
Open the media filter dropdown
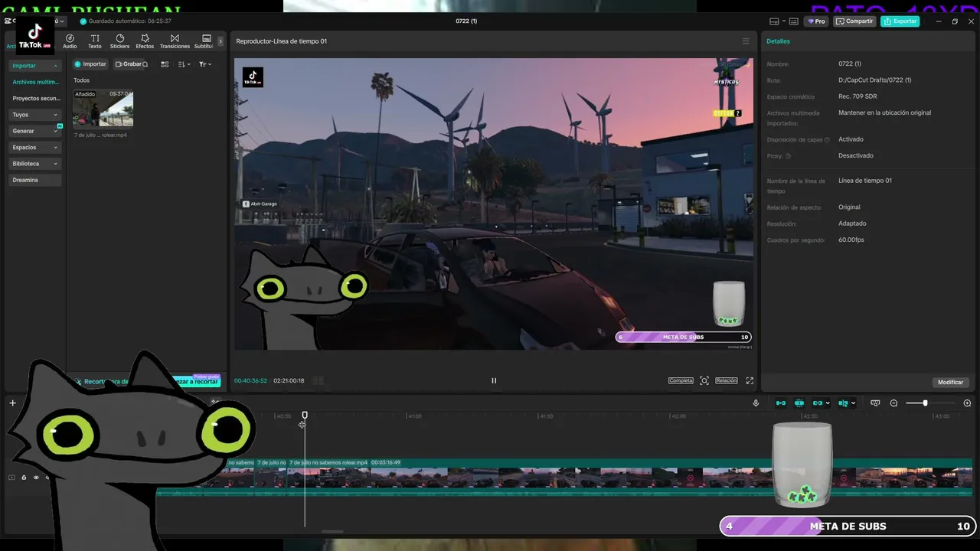[x=204, y=64]
